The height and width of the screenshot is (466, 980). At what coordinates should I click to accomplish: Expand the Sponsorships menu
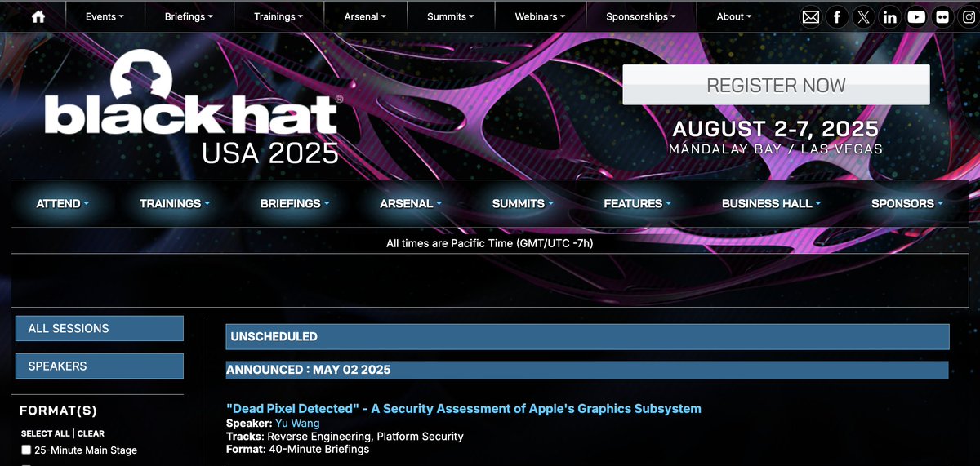(641, 16)
